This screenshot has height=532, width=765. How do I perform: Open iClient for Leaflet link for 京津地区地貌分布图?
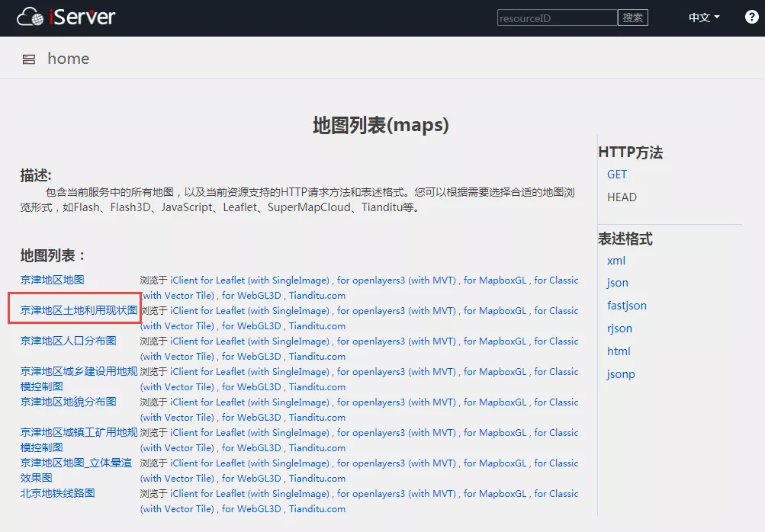[249, 402]
